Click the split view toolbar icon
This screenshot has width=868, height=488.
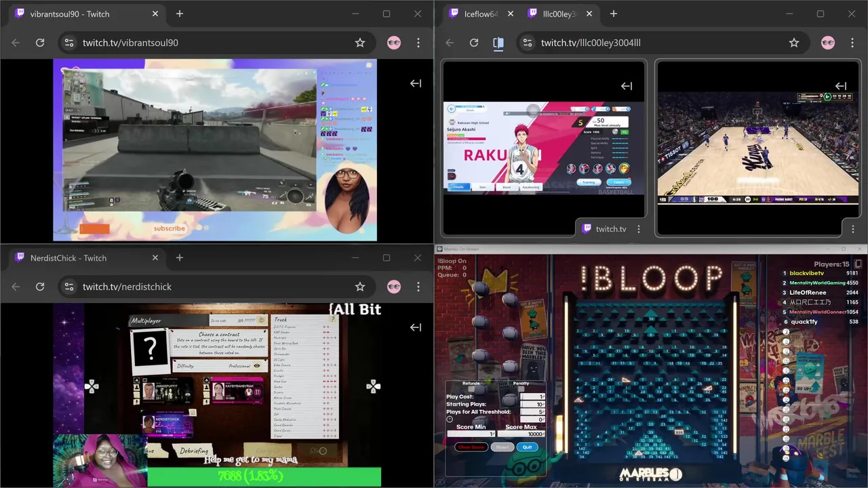coord(498,43)
